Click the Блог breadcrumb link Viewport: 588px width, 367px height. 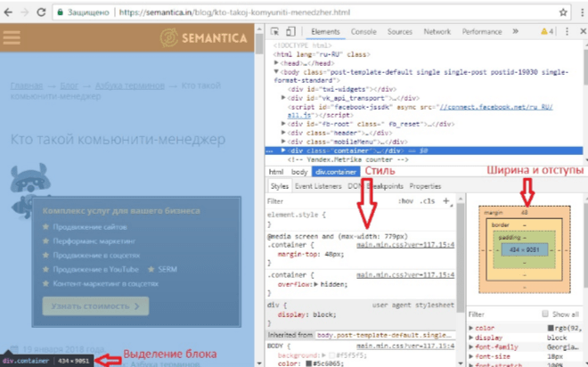pos(69,86)
